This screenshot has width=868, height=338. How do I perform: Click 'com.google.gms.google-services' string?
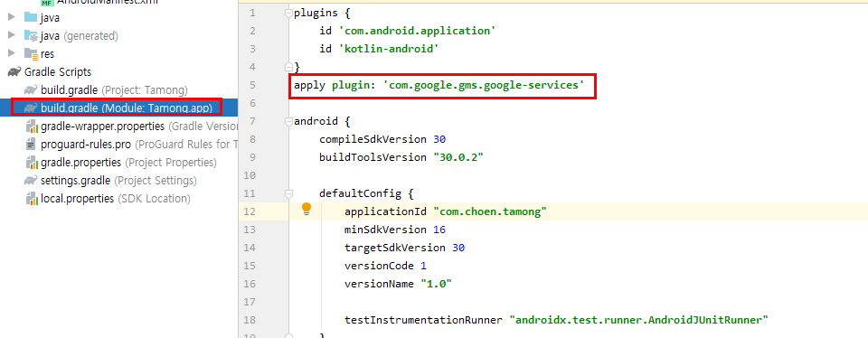click(484, 85)
